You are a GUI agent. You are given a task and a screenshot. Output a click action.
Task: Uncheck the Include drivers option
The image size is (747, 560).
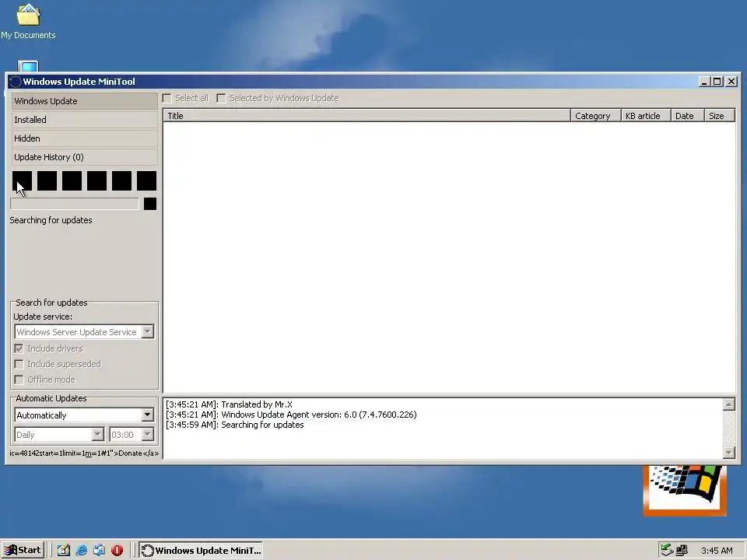coord(19,348)
